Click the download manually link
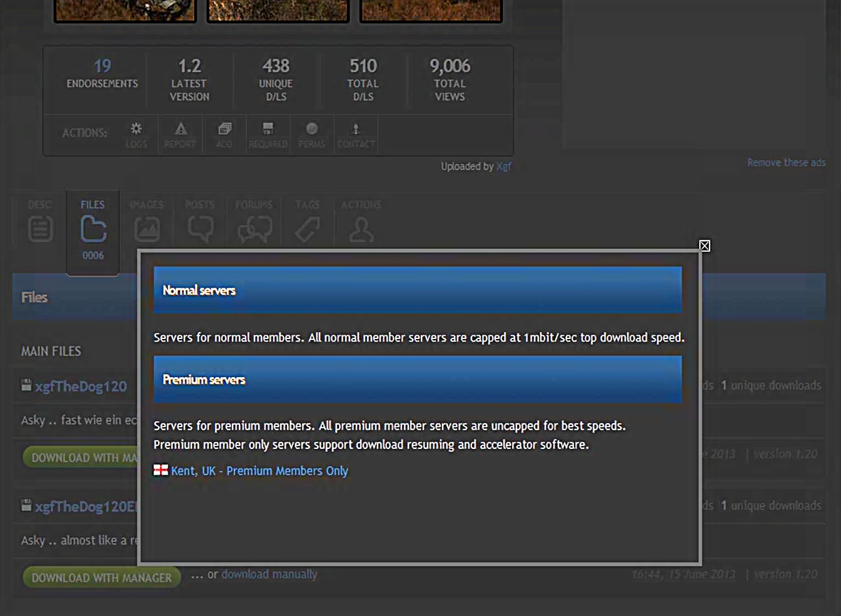The width and height of the screenshot is (841, 616). 269,574
